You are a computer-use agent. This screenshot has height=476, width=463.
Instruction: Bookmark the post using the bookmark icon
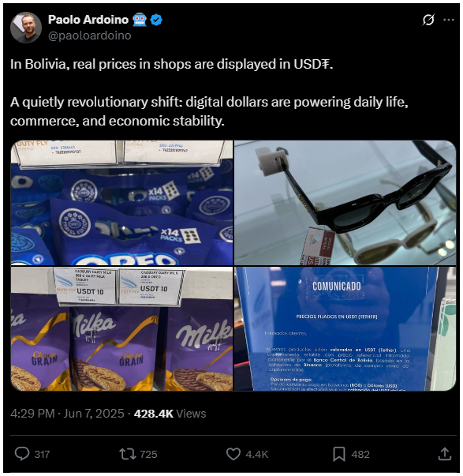[x=339, y=454]
